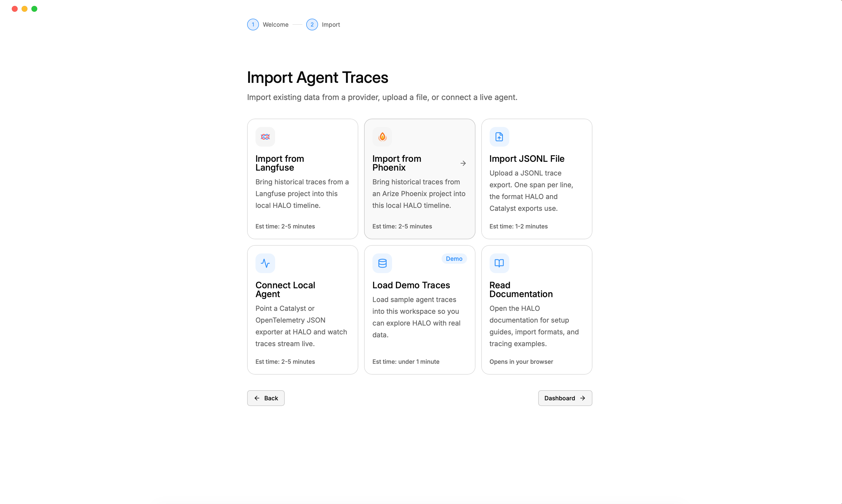Viewport: 842px width, 504px height.
Task: Open Import from Langfuse card title
Action: (280, 163)
